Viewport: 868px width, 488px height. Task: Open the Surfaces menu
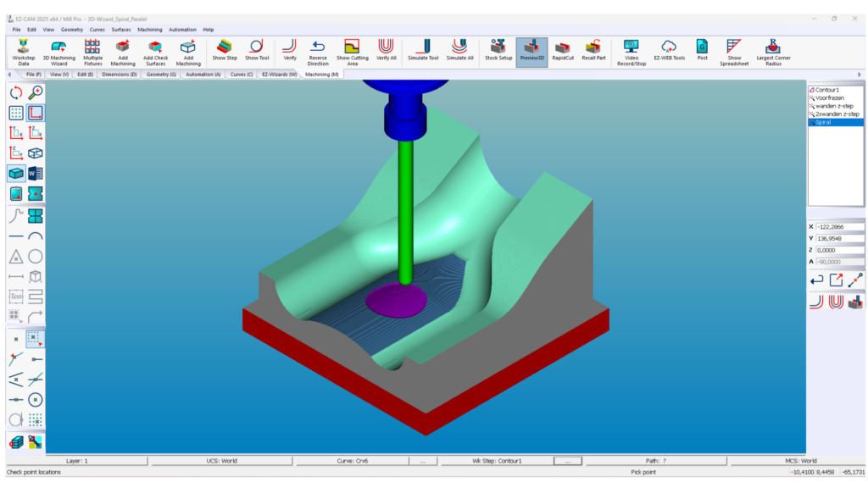tap(121, 30)
